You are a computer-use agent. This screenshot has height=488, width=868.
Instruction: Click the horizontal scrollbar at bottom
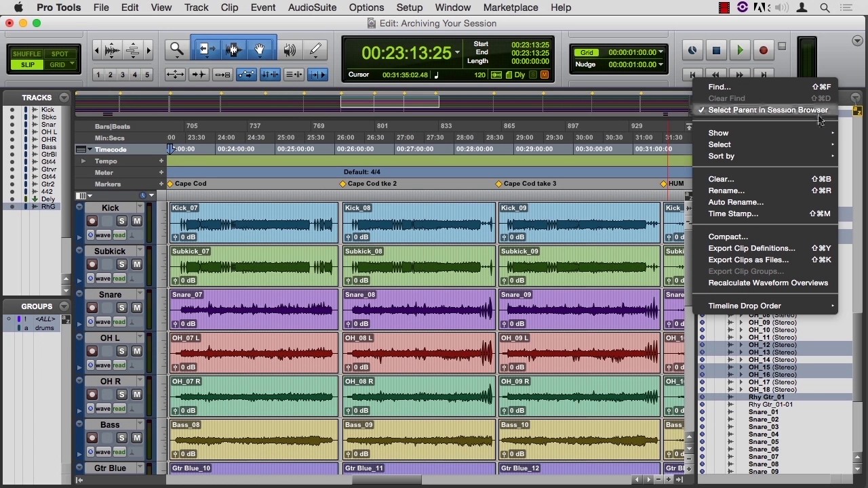[x=387, y=480]
